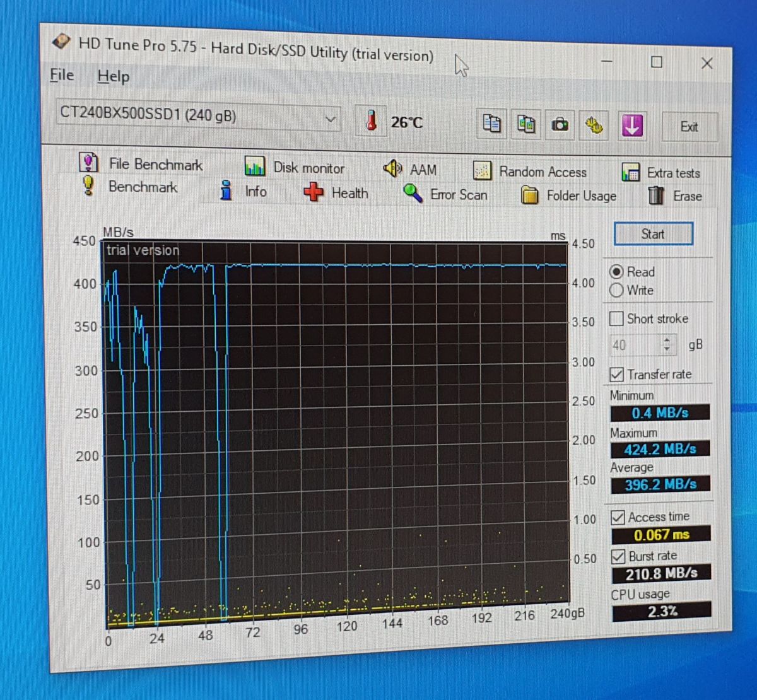Click the copy to clipboard icon
The image size is (757, 700).
(491, 124)
